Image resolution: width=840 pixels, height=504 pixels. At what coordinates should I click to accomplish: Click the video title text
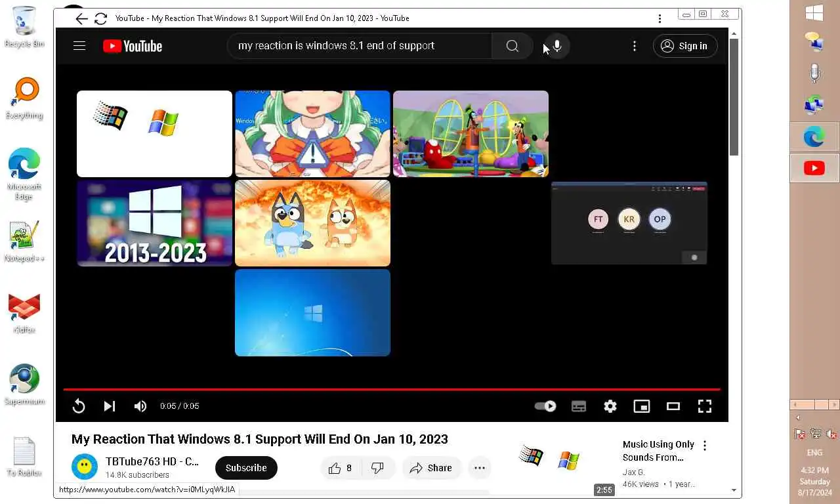(260, 439)
